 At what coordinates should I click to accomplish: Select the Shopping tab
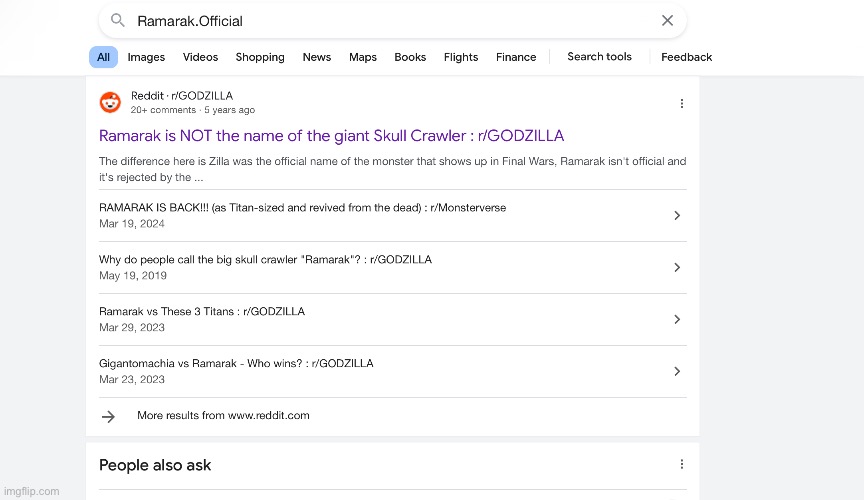coord(260,57)
